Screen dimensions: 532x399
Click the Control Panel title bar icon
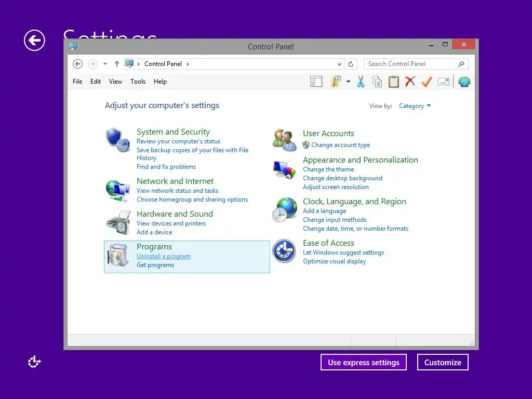pyautogui.click(x=73, y=46)
